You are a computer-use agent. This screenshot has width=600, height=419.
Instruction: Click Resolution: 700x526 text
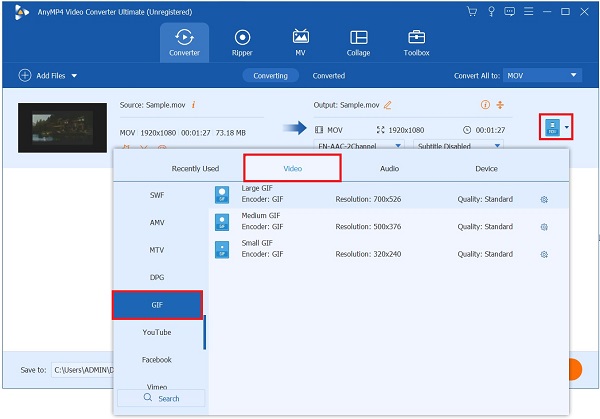point(368,199)
